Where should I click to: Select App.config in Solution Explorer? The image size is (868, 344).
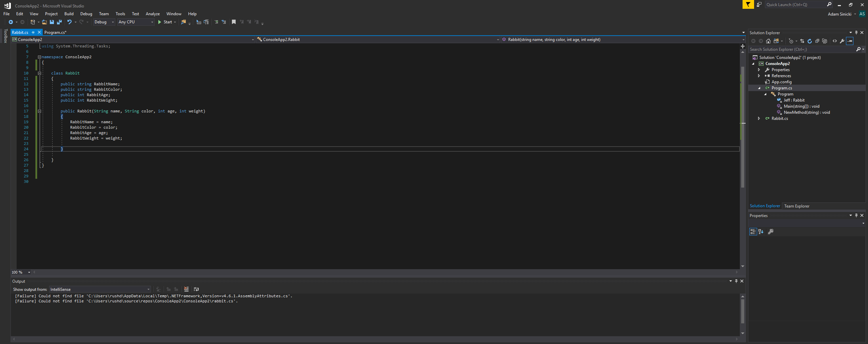click(782, 82)
